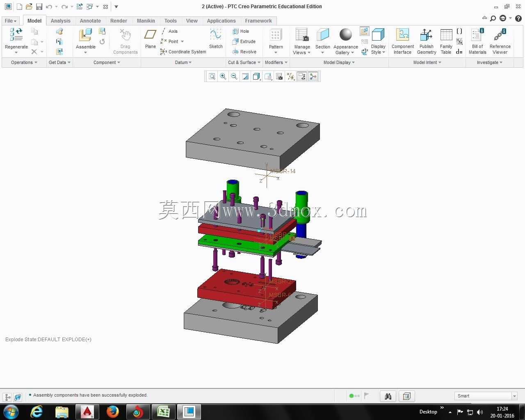Toggle the exploded view icon in ribbon
525x420 pixels.
click(x=365, y=32)
